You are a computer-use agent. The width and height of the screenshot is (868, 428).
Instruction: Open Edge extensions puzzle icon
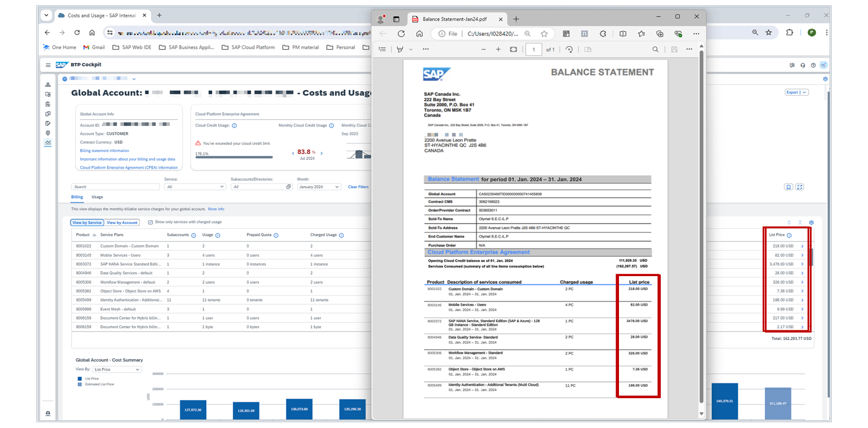coord(603,34)
